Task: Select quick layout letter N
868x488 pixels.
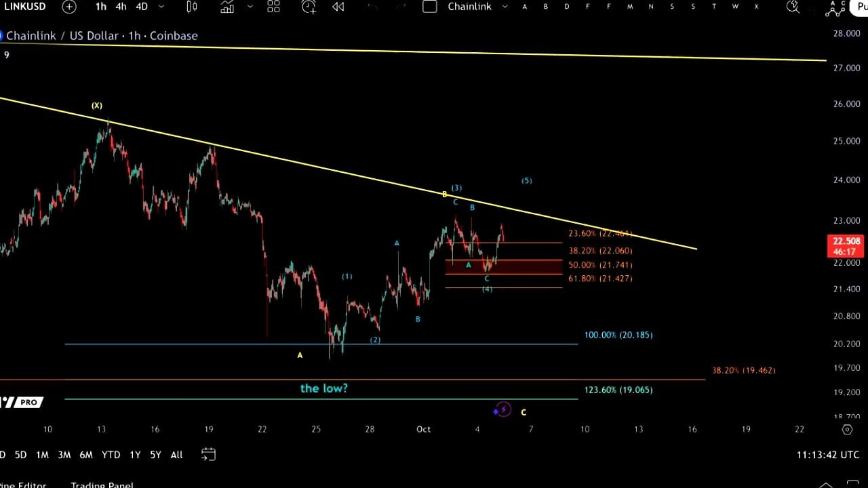Action: click(651, 7)
